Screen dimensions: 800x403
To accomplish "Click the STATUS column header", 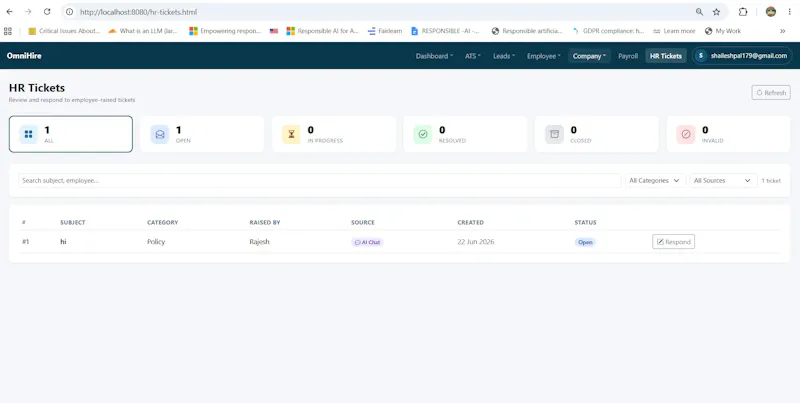I will click(585, 222).
